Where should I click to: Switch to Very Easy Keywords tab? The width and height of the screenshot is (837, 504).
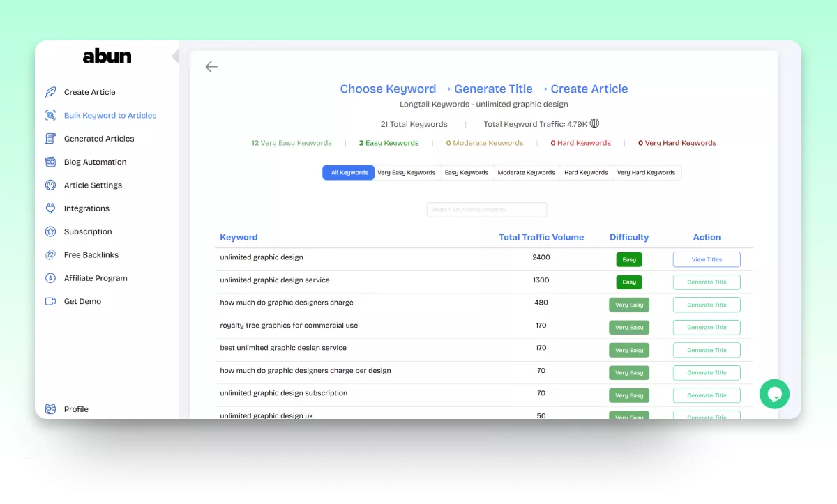(407, 173)
